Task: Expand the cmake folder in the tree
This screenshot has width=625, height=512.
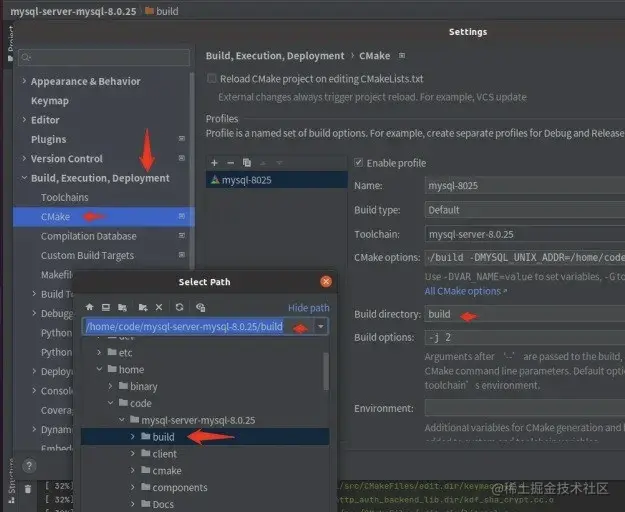Action: (x=133, y=470)
